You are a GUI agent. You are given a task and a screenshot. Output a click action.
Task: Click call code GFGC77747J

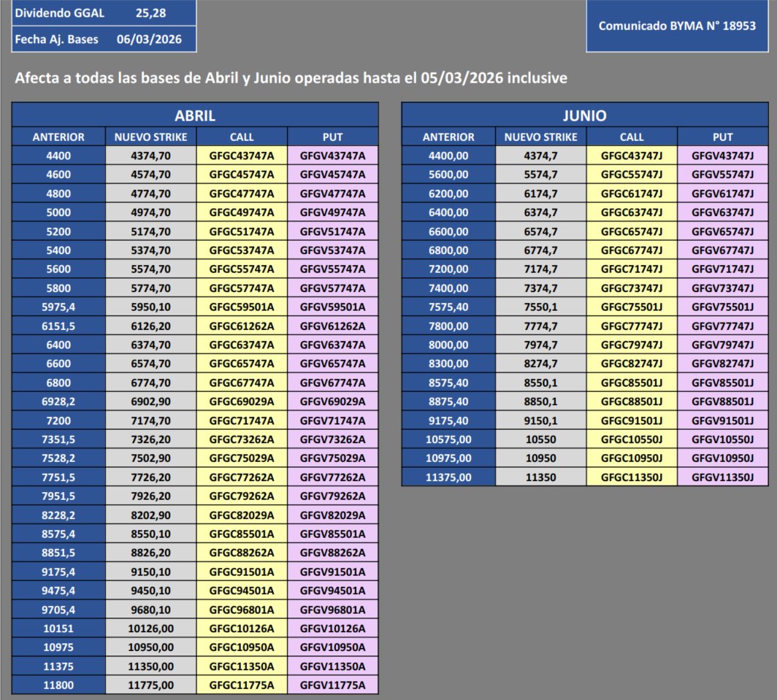pyautogui.click(x=631, y=326)
